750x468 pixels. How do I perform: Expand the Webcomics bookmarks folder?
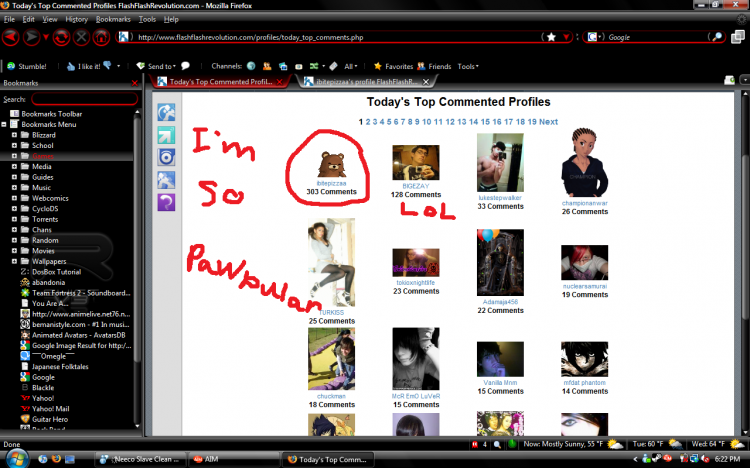coord(14,198)
